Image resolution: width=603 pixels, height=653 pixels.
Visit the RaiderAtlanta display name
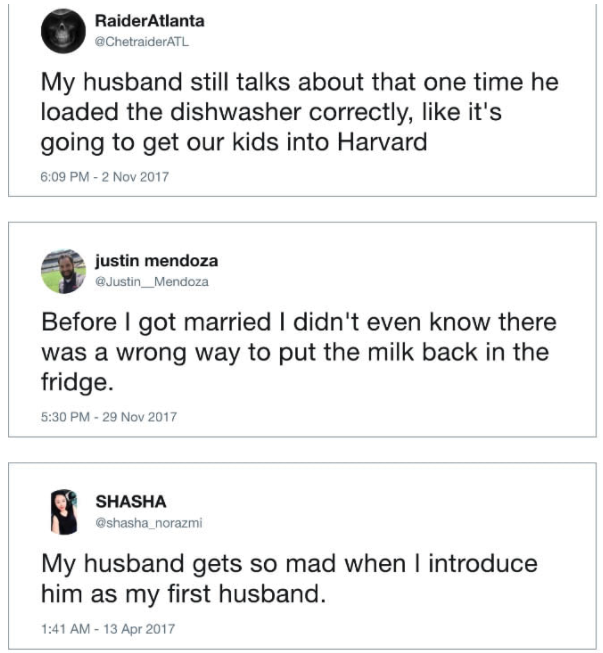pyautogui.click(x=148, y=21)
